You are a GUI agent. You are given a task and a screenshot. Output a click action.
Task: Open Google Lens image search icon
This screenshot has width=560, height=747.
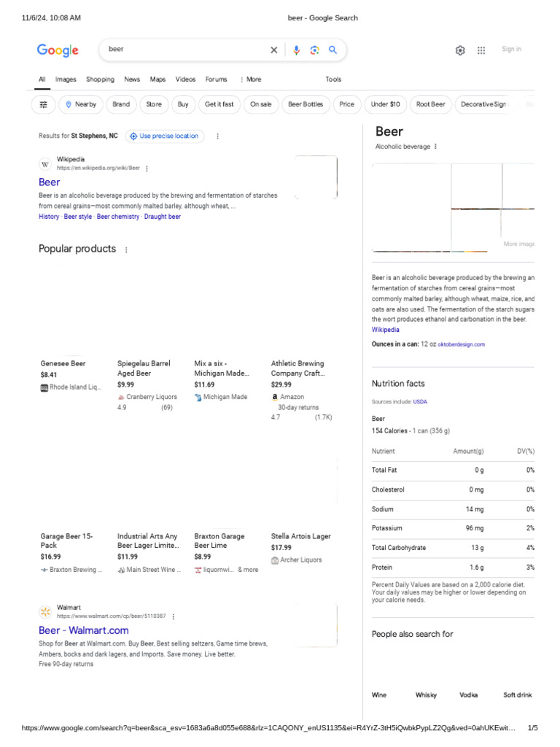314,50
